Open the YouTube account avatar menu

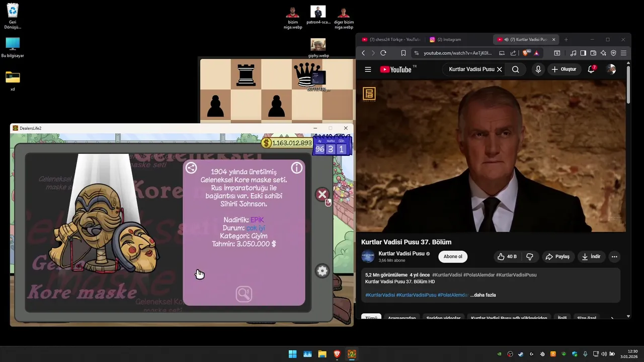pos(611,69)
